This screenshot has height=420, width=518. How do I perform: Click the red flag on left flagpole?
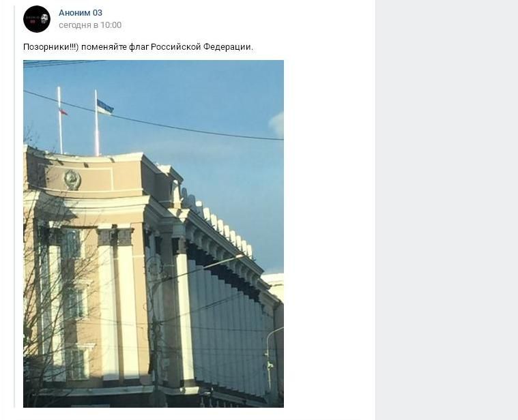[x=63, y=112]
